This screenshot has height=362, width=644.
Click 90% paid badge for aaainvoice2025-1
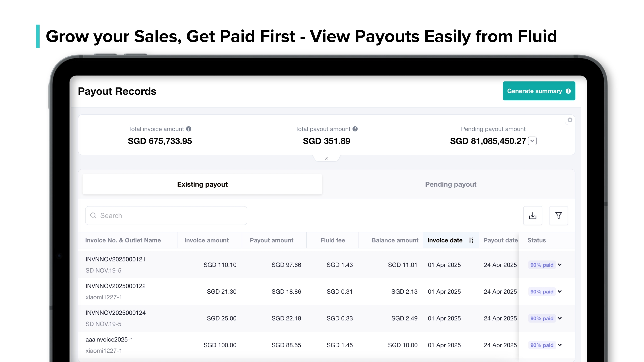542,345
